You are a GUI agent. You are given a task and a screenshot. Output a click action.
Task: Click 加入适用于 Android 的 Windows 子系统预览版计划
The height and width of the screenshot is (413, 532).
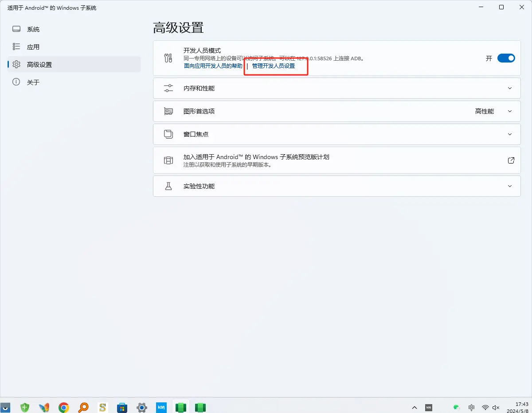[x=256, y=157]
